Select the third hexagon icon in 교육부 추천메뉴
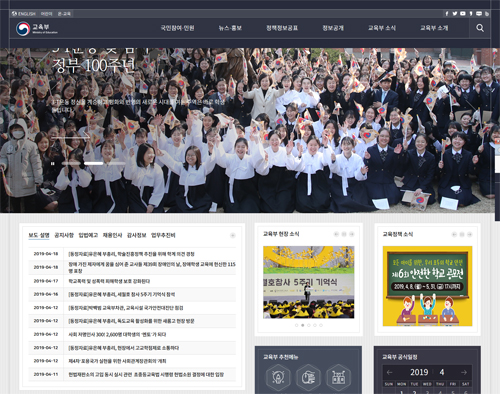500x394 pixels. click(x=338, y=377)
